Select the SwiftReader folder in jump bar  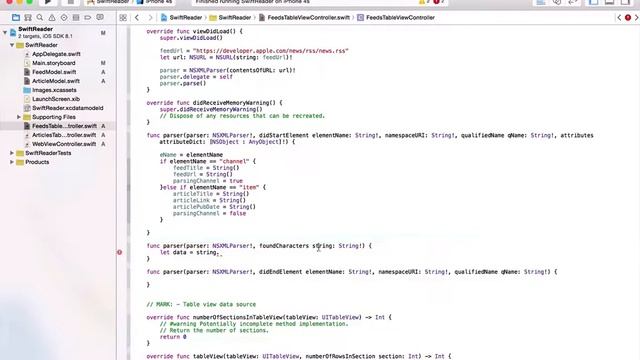(231, 18)
